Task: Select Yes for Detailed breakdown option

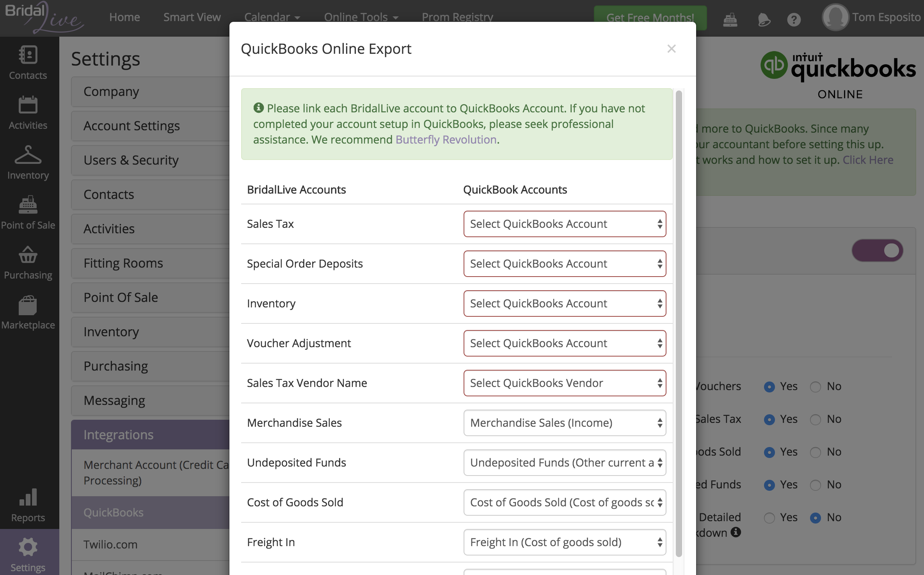Action: [x=769, y=518]
